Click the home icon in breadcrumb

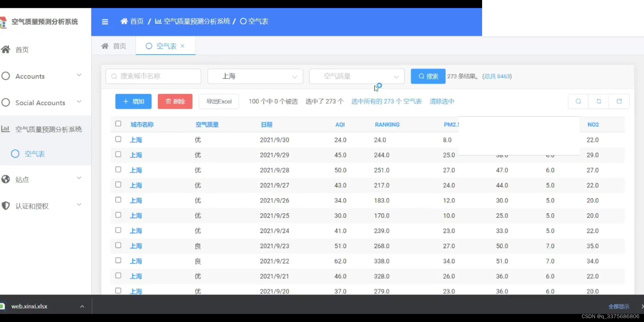pyautogui.click(x=124, y=21)
